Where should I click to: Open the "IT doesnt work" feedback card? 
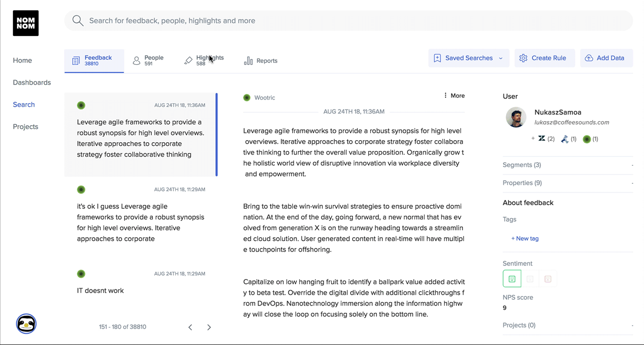pos(141,287)
